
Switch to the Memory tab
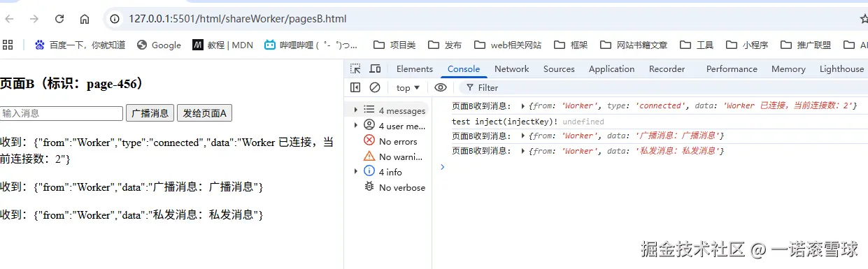(x=788, y=68)
